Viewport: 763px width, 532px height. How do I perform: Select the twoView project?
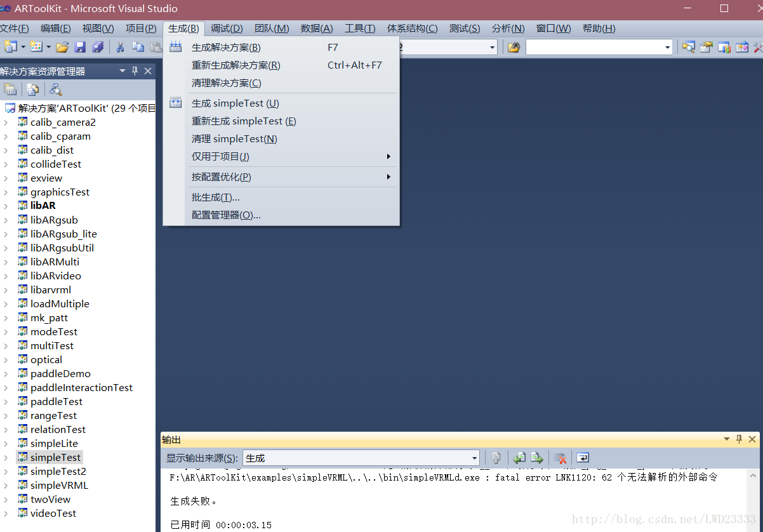click(51, 499)
